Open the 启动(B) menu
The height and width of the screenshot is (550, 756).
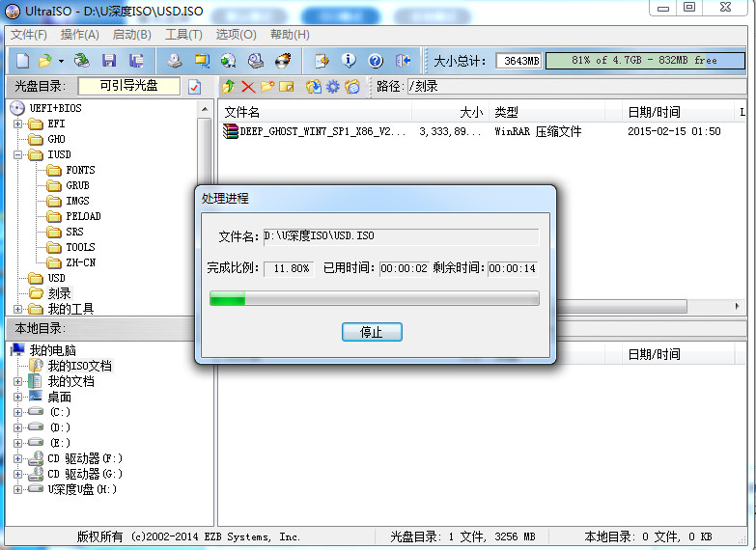click(132, 35)
